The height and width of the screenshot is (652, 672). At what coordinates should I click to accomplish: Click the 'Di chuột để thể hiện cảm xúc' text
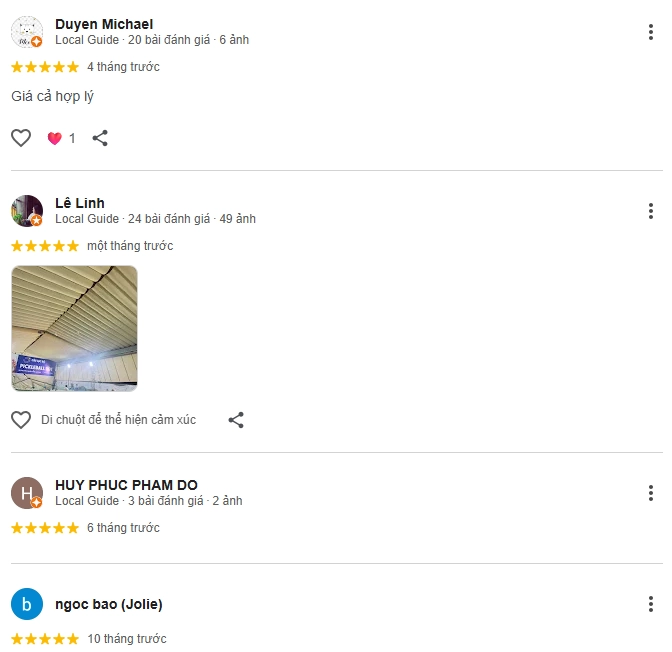[118, 420]
